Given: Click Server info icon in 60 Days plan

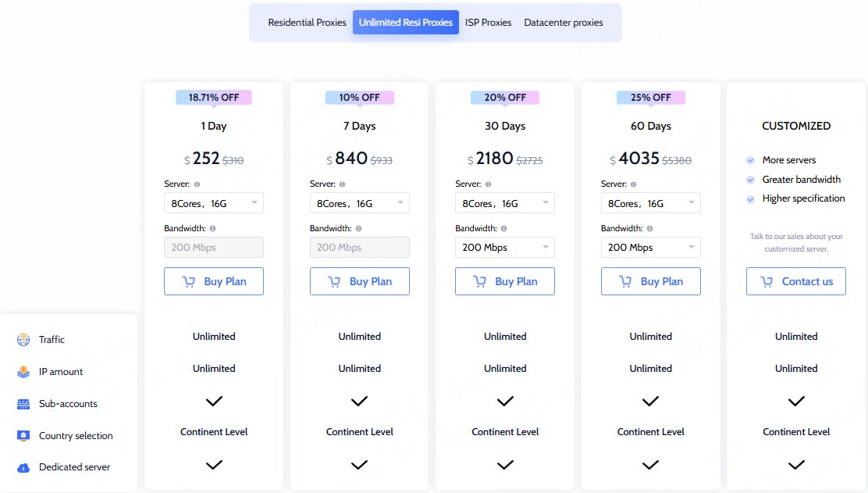Looking at the screenshot, I should click(x=633, y=184).
